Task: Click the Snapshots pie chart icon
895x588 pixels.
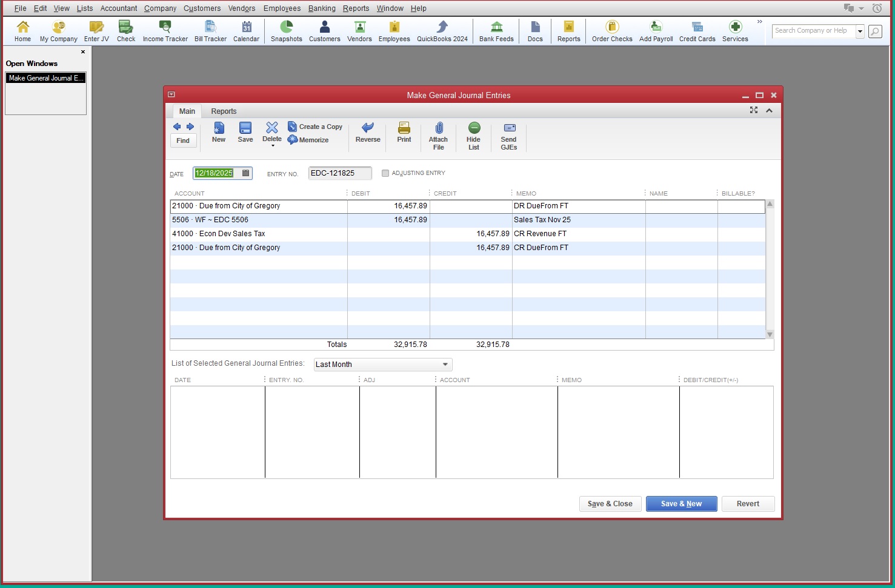Action: (286, 27)
